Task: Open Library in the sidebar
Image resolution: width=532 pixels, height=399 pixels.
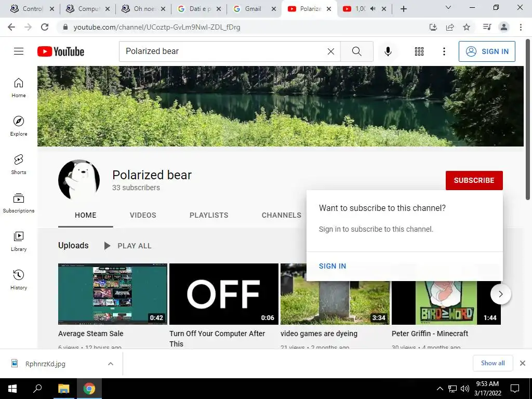Action: tap(19, 241)
